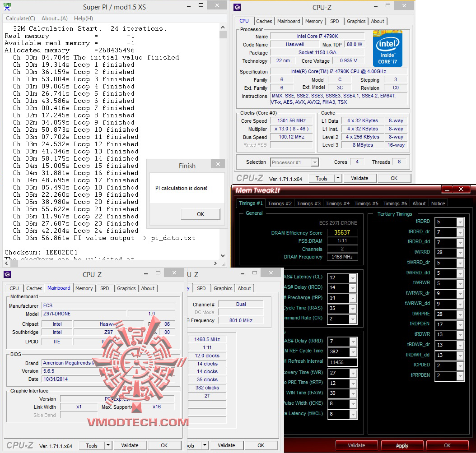Screen dimensions: 476x453
Task: Click Refresh Interval field showing 11456
Action: [x=342, y=362]
